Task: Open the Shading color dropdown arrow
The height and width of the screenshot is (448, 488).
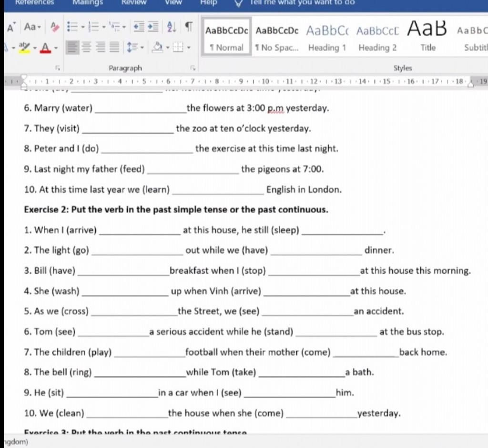Action: [167, 48]
